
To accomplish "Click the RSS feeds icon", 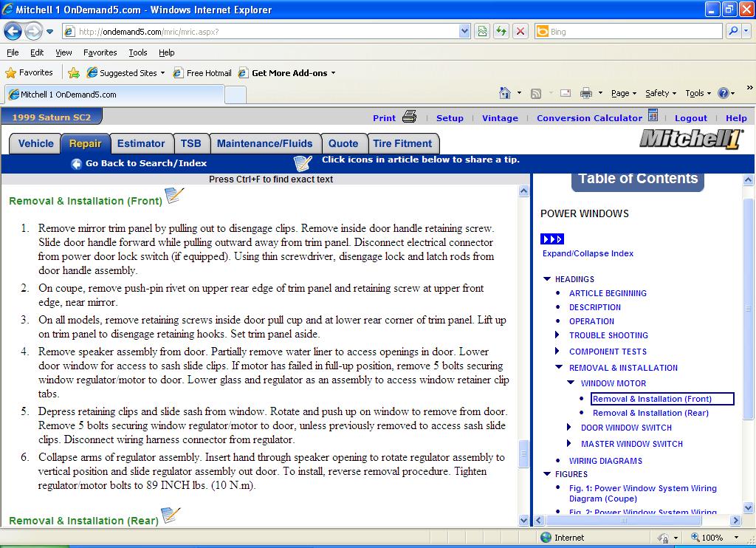I will point(536,94).
